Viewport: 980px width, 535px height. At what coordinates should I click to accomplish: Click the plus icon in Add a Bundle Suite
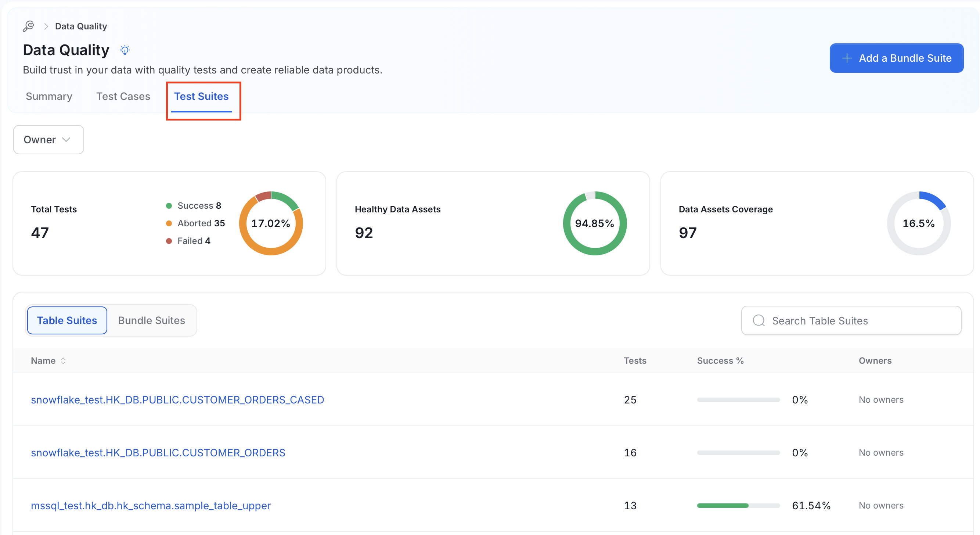[847, 58]
